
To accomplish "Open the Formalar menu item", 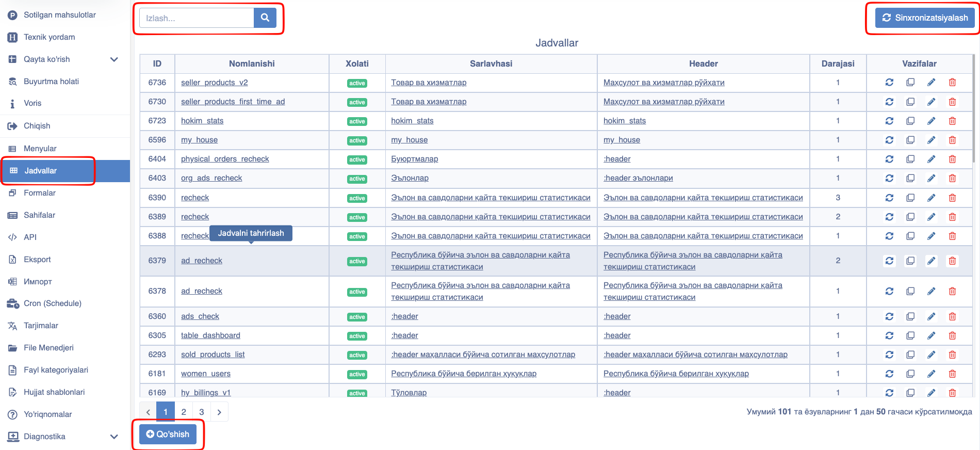I will coord(65,193).
